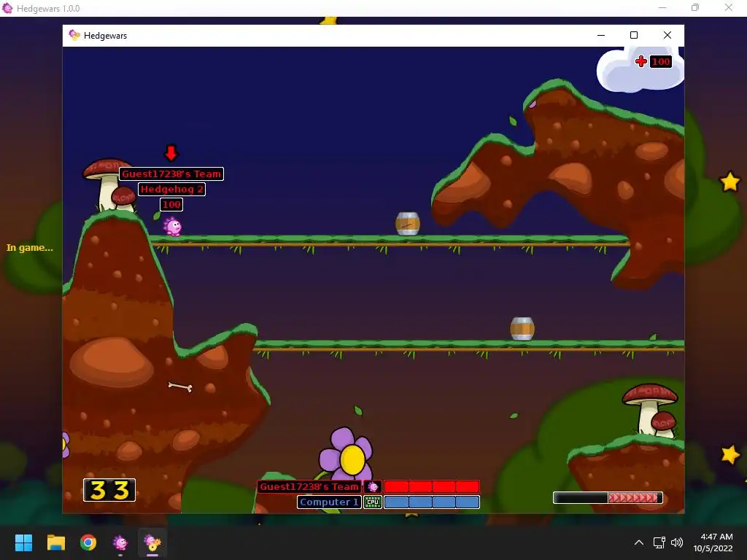This screenshot has width=747, height=560.
Task: Click the red cross health icon in the cloud
Action: (x=640, y=61)
